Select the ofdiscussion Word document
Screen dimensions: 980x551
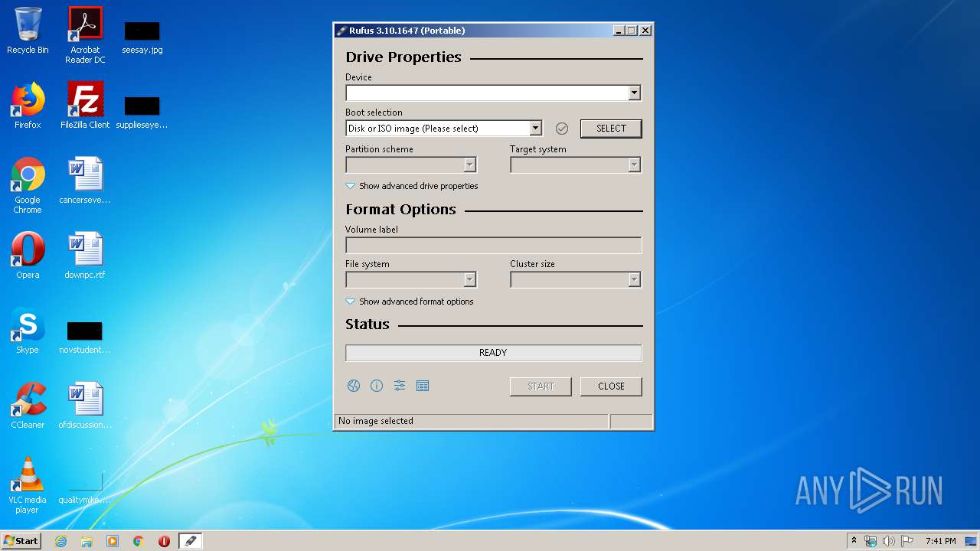tap(85, 406)
